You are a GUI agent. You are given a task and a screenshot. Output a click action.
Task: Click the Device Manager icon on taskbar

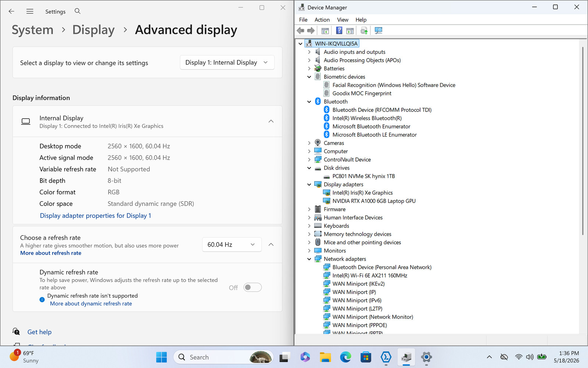tap(406, 357)
